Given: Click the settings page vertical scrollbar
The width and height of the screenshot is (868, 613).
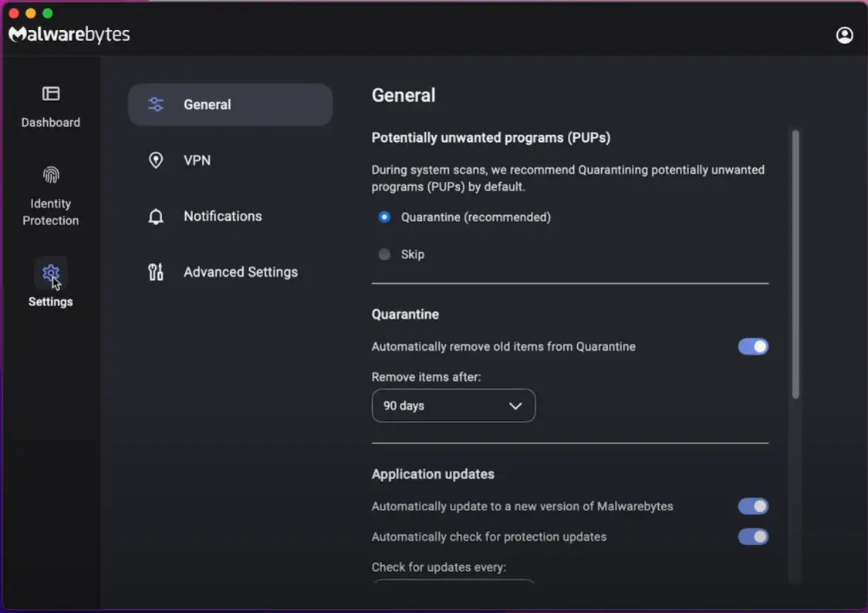Looking at the screenshot, I should (x=795, y=264).
